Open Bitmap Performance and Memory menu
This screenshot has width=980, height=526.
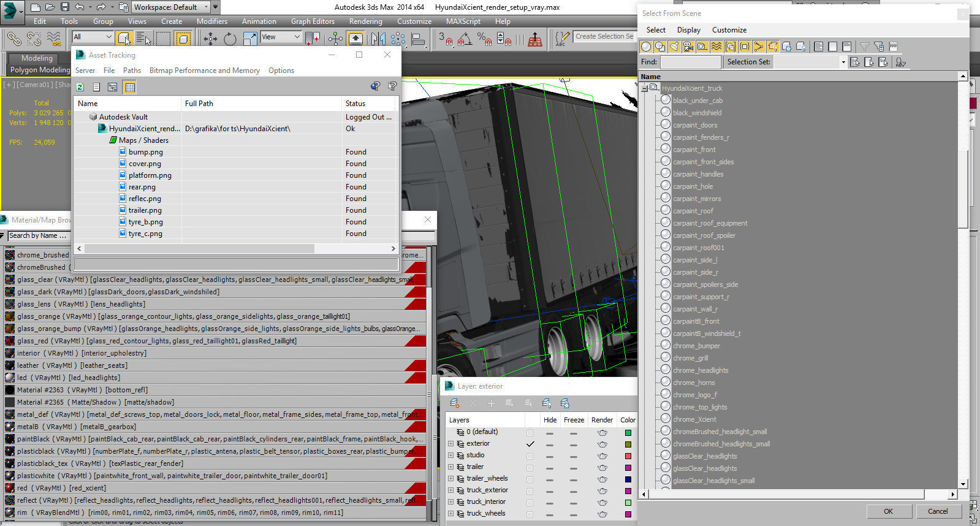(x=205, y=71)
